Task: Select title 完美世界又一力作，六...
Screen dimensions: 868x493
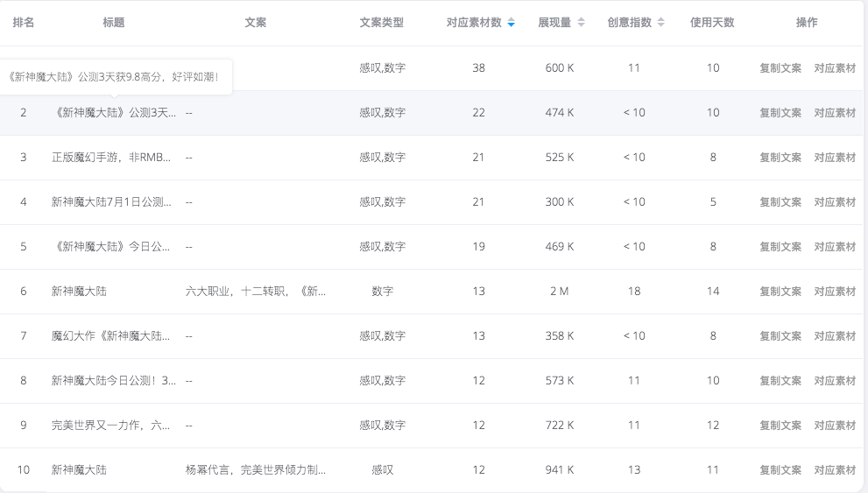Action: tap(110, 426)
